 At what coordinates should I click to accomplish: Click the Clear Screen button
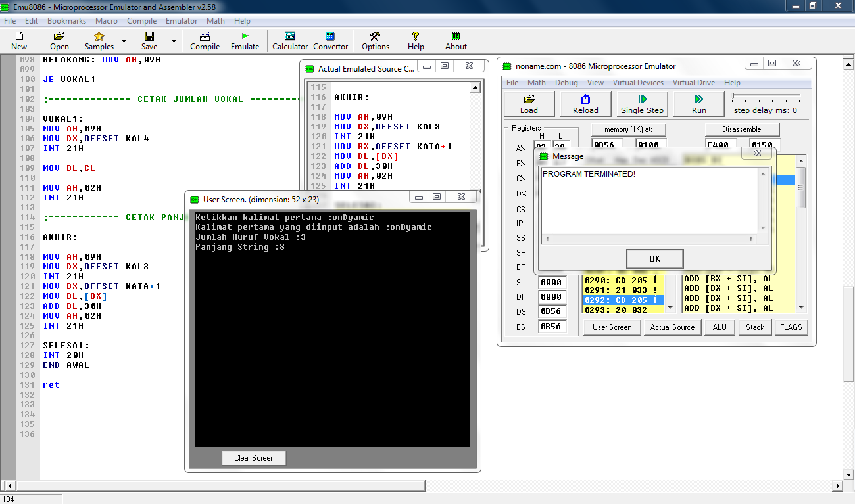tap(254, 458)
